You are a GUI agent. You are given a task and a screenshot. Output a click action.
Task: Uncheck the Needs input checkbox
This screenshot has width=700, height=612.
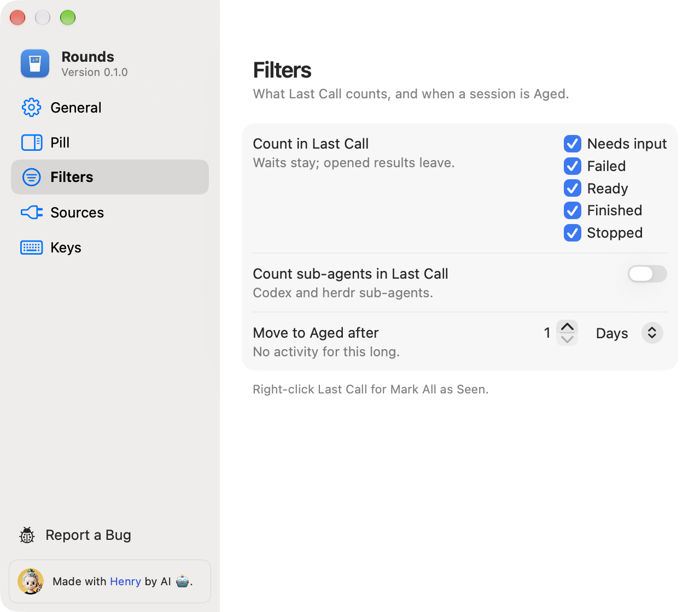[573, 144]
